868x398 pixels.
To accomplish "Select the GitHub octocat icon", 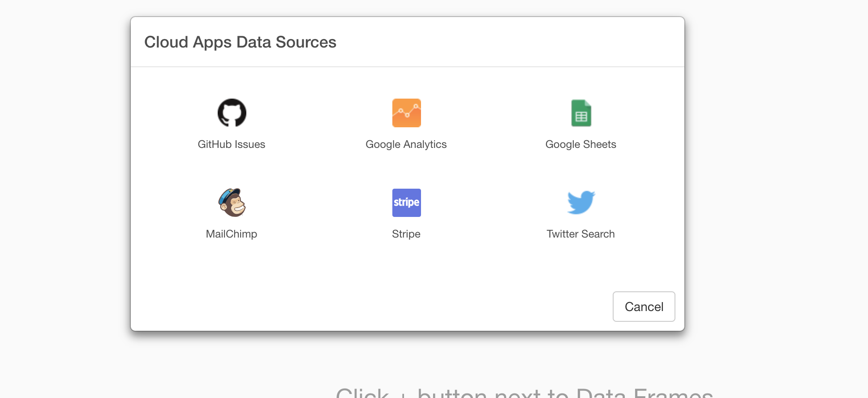I will (x=232, y=113).
